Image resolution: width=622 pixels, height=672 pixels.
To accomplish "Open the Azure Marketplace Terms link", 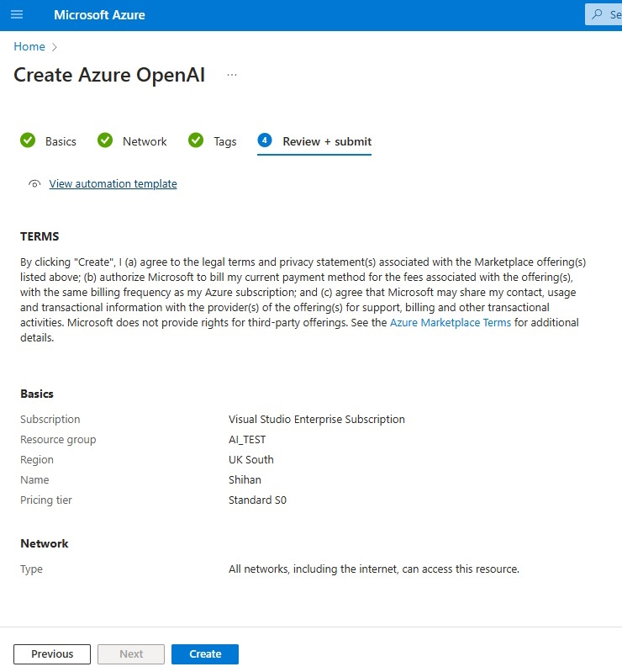I will tap(451, 322).
